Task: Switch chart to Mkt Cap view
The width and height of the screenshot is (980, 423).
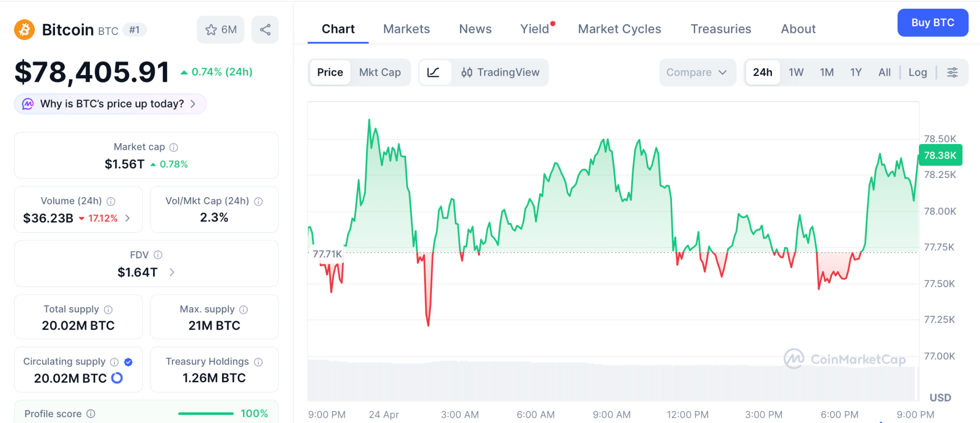Action: [380, 72]
